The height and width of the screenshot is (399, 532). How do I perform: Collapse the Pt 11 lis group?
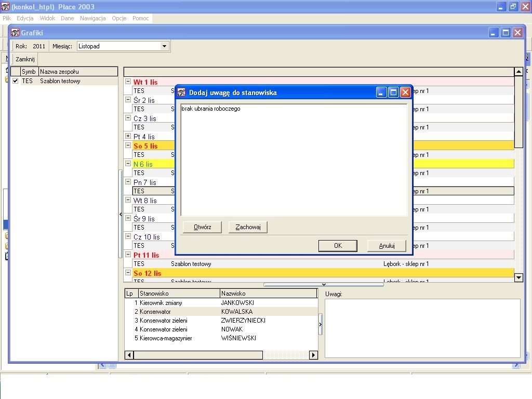tap(128, 255)
